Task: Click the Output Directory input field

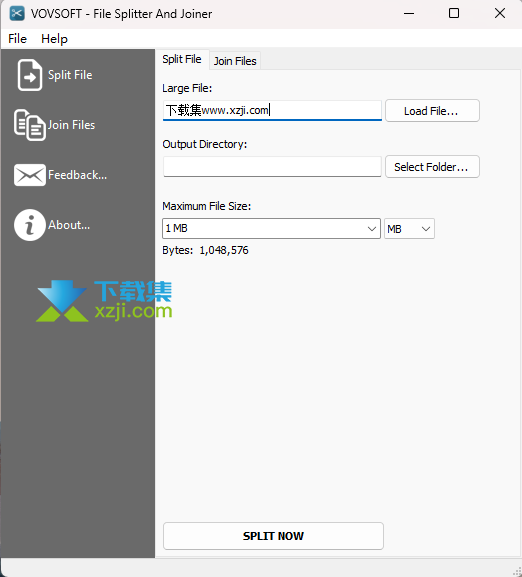Action: tap(272, 167)
